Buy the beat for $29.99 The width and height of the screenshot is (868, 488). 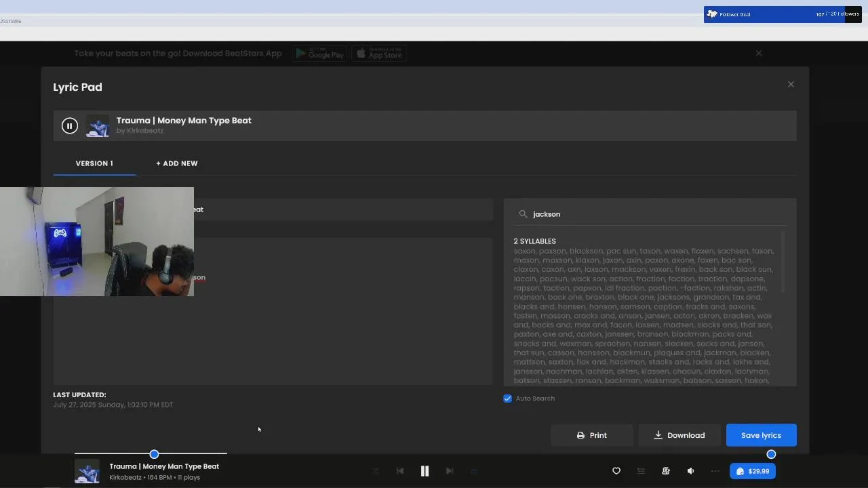click(753, 471)
